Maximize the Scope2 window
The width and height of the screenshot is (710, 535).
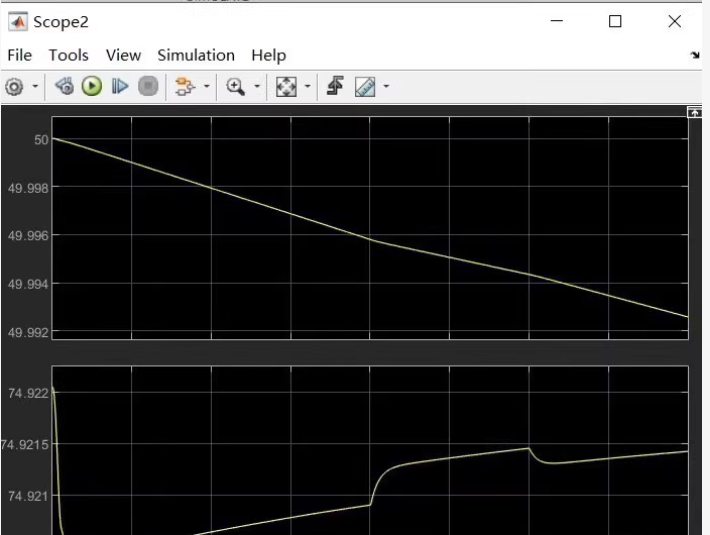[x=615, y=21]
